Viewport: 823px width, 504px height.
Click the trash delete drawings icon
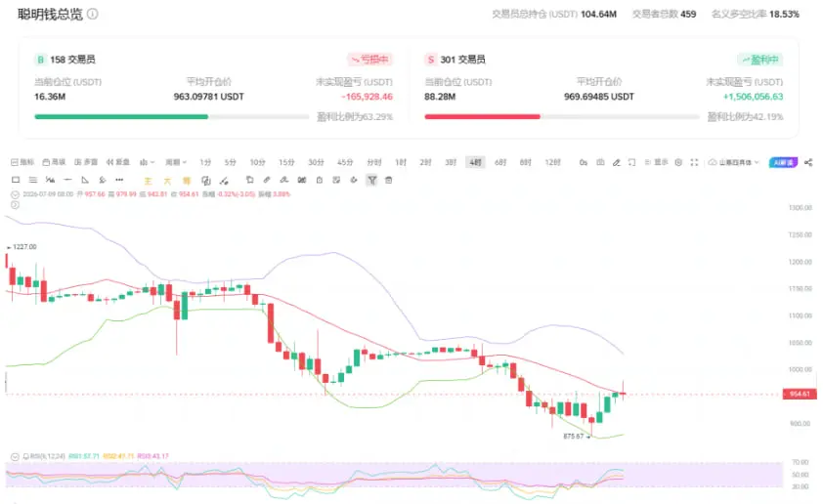[x=388, y=180]
